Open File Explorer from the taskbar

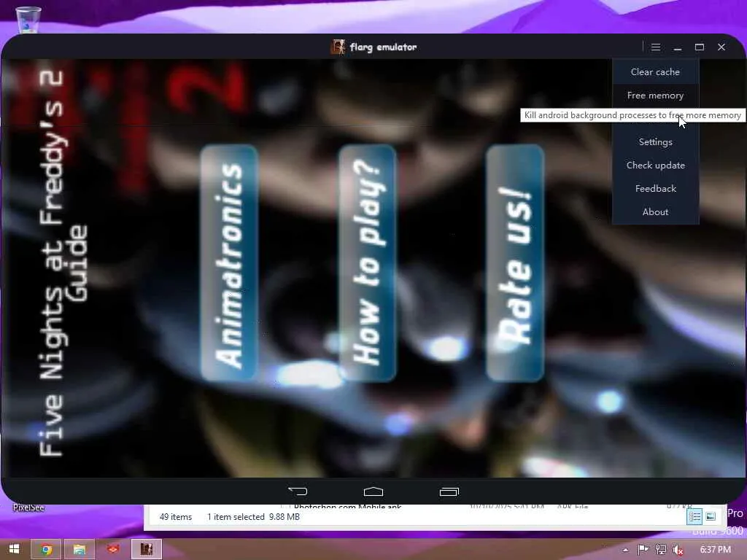pos(80,549)
